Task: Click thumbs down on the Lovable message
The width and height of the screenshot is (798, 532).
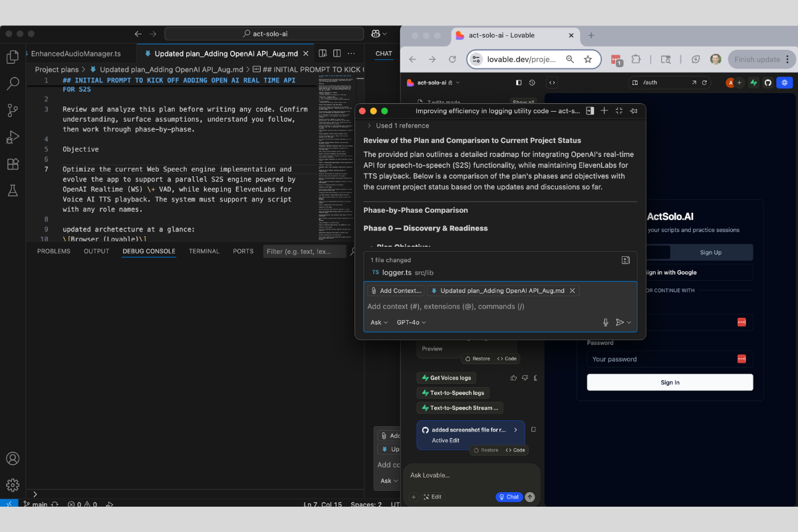Action: (x=525, y=378)
